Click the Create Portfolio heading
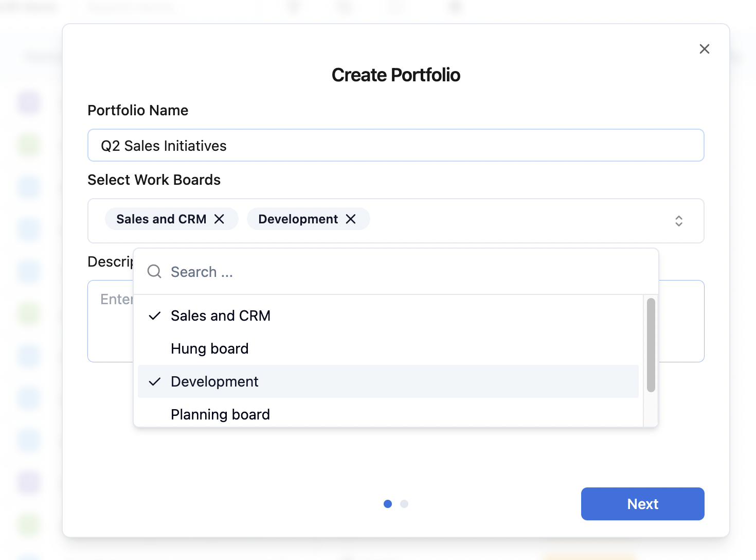This screenshot has width=756, height=560. point(396,75)
